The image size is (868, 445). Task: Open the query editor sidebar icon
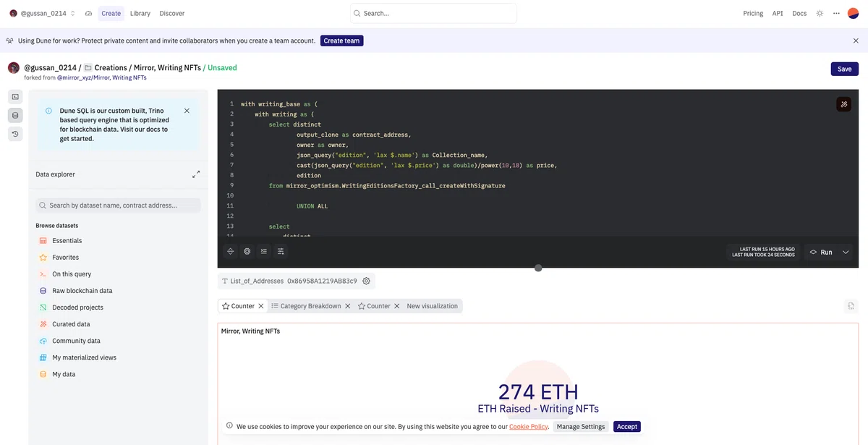click(x=15, y=96)
